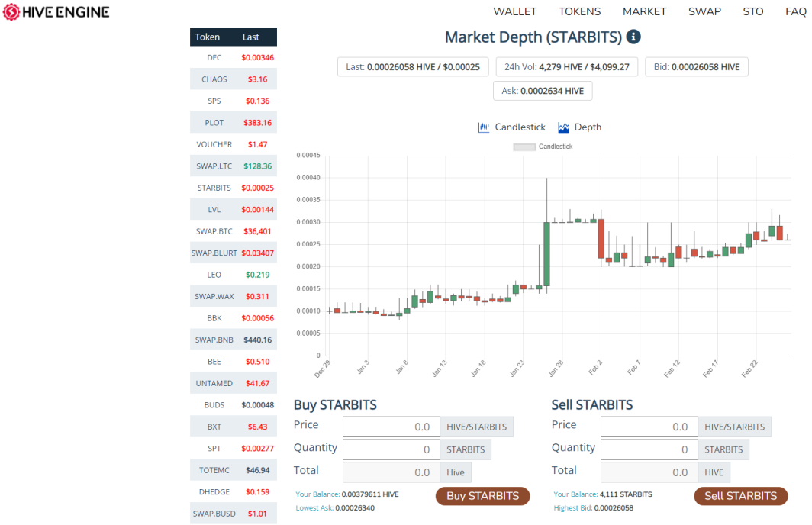This screenshot has height=525, width=812.
Task: Open the TOKENS menu item
Action: (579, 11)
